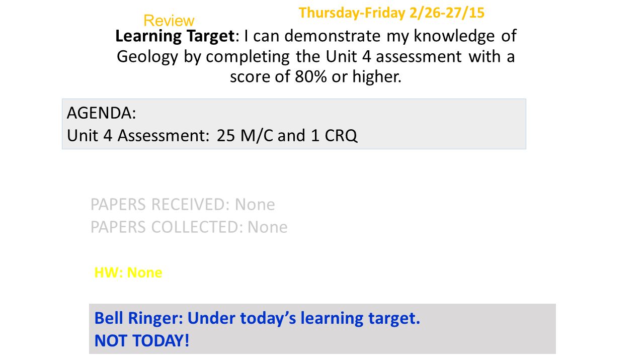Click the orange "Review" label
The height and width of the screenshot is (362, 644).
169,21
